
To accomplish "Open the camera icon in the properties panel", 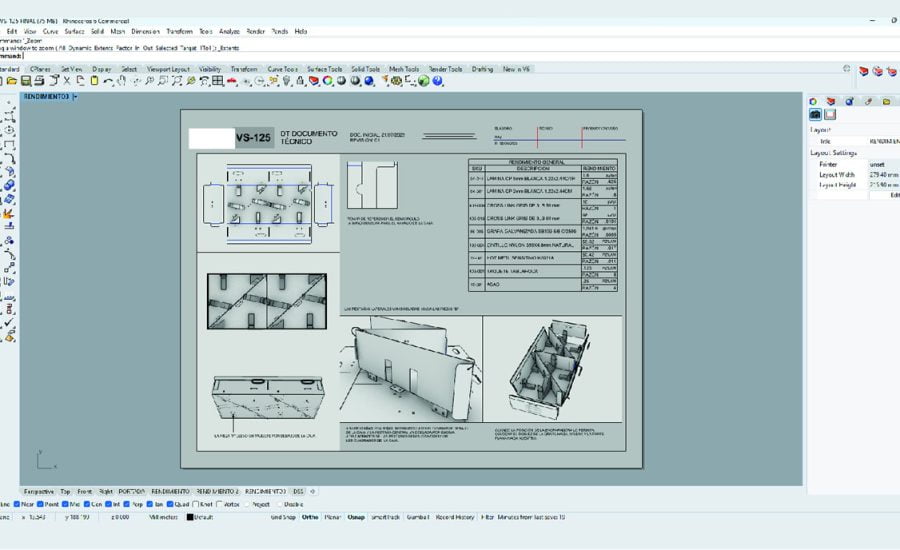I will [815, 115].
